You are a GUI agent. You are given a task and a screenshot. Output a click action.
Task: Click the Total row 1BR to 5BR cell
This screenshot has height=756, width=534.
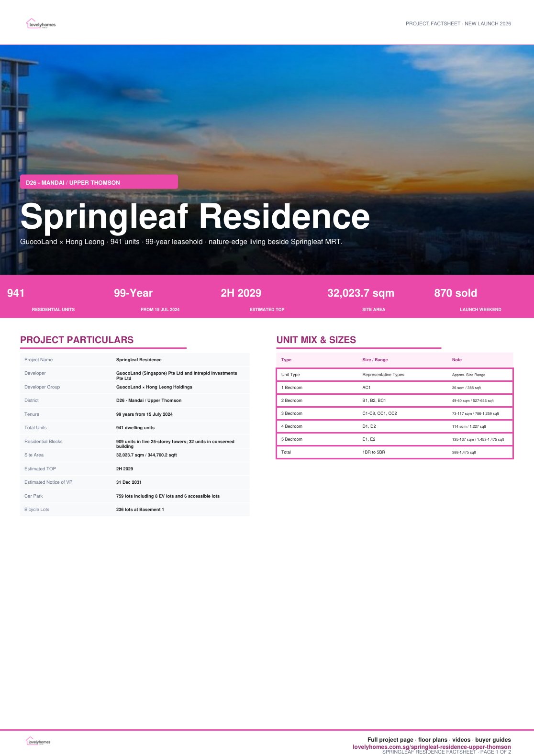pos(374,452)
